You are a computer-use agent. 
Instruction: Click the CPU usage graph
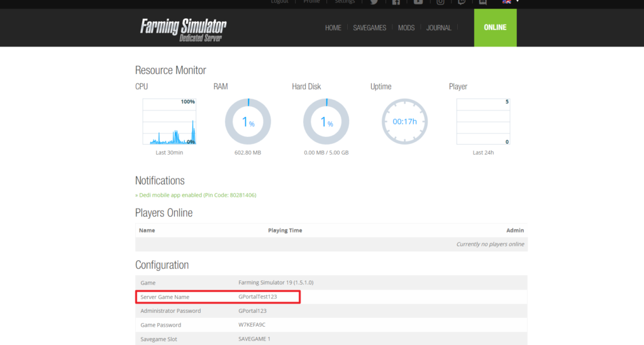169,121
